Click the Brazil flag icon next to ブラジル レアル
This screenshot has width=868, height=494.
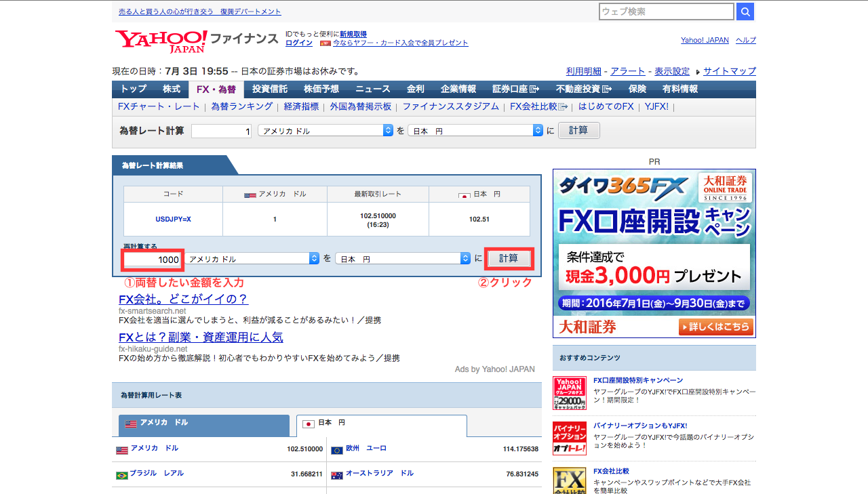tap(122, 475)
